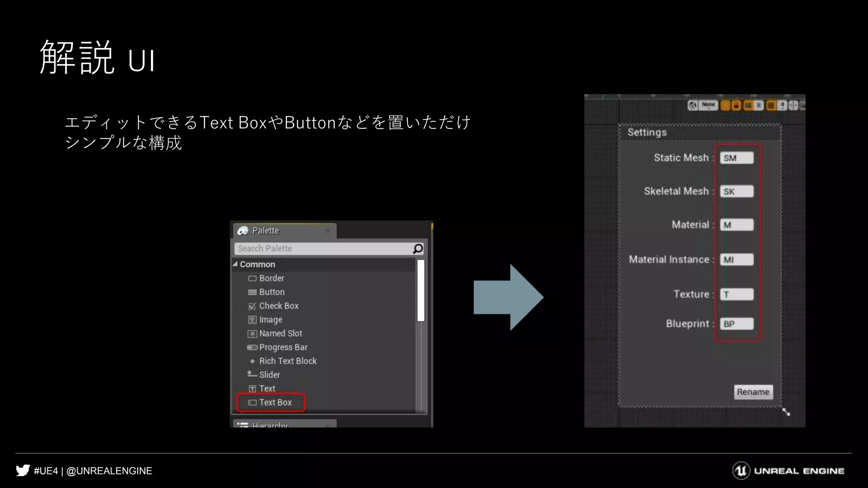Image resolution: width=868 pixels, height=488 pixels.
Task: Click the Unreal Engine logo in footer
Action: coord(788,471)
